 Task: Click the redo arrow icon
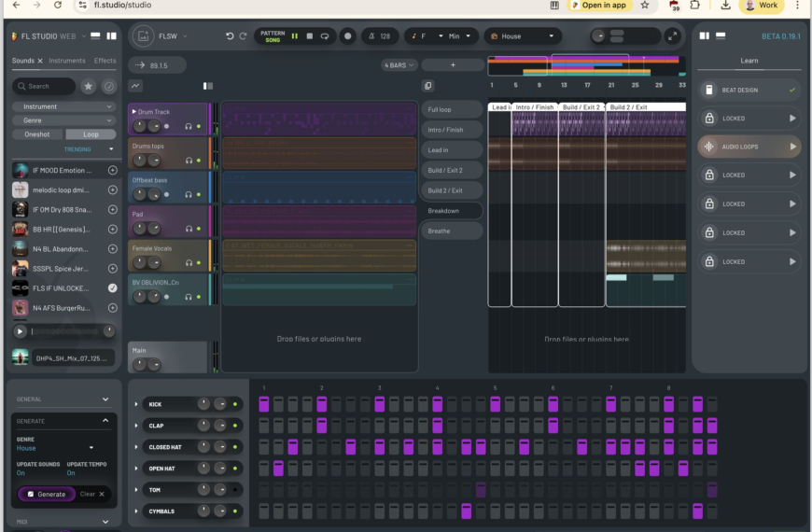[243, 36]
